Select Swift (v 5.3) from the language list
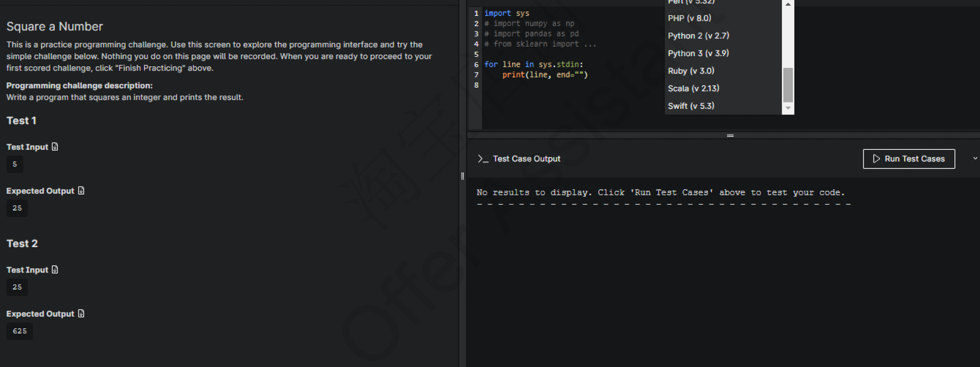This screenshot has width=980, height=367. pos(691,106)
